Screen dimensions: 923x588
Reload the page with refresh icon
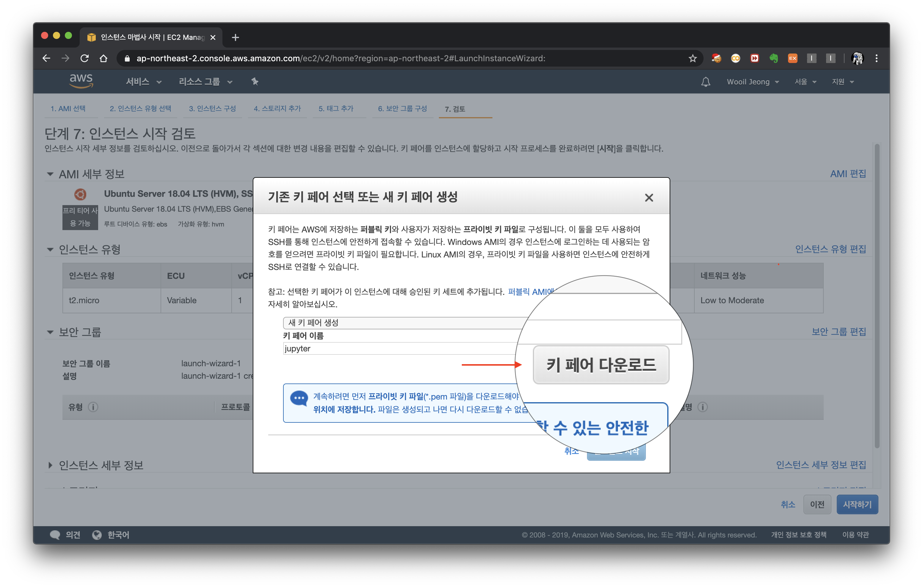85,58
